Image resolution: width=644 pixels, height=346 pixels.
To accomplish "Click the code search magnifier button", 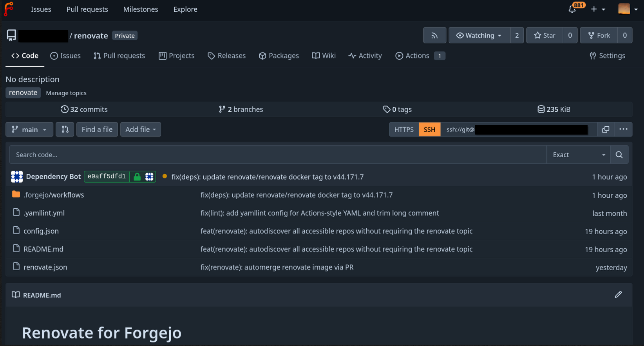I will 619,155.
